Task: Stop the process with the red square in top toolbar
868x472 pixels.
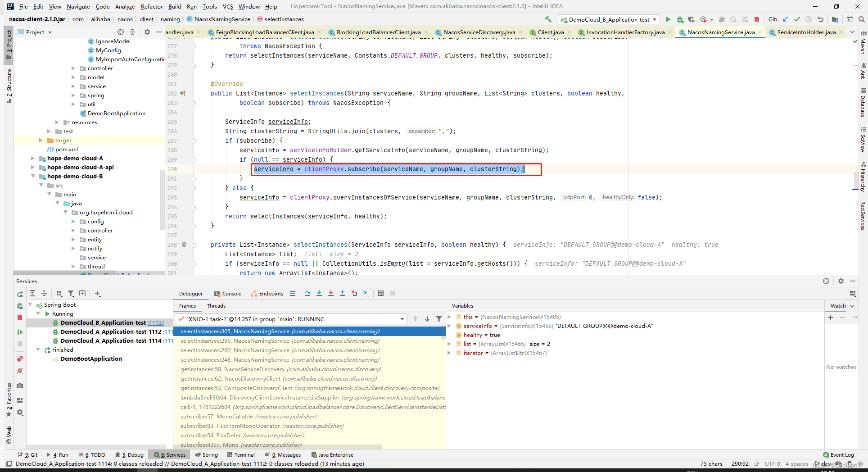Action: click(757, 19)
